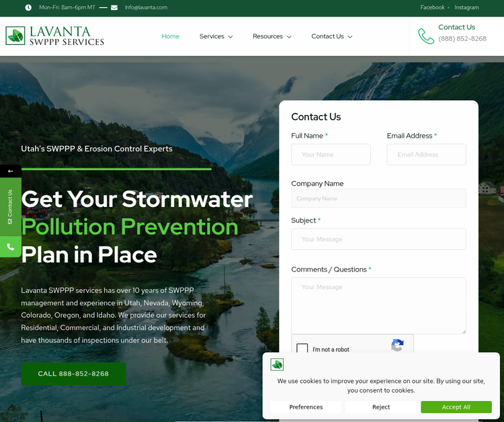The height and width of the screenshot is (422, 504).
Task: Click the clock icon beside business hours
Action: [28, 7]
